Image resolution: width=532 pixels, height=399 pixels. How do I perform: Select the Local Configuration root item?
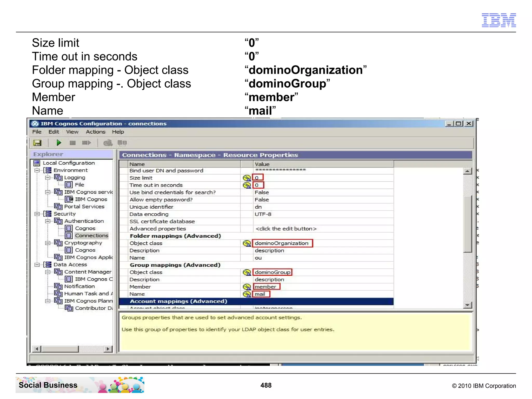[x=69, y=163]
